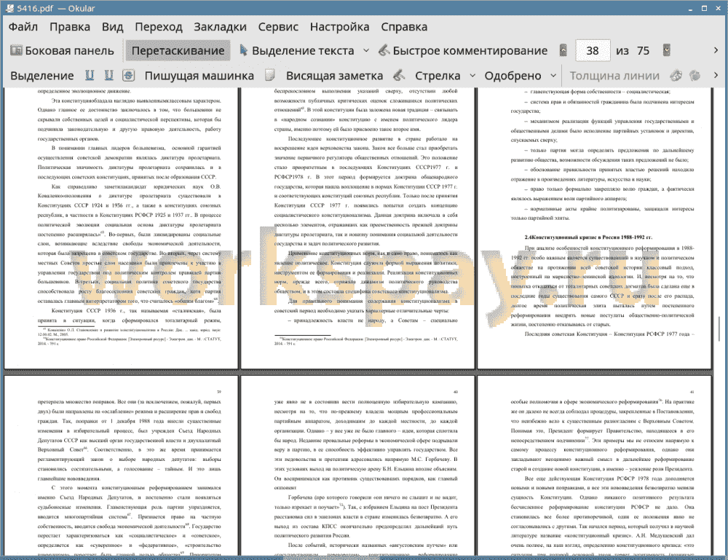Open the Переход menu
Viewport: 728px width, 560px height.
click(x=158, y=27)
